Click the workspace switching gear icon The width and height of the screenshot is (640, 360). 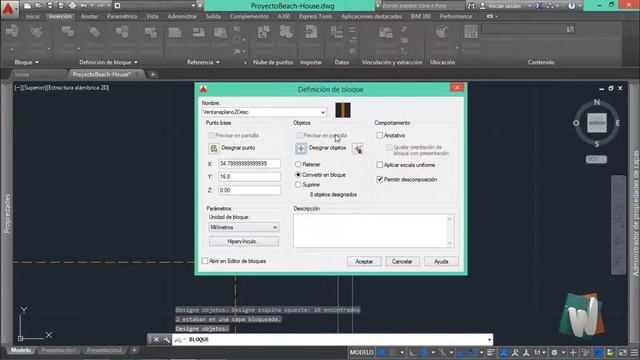554,352
